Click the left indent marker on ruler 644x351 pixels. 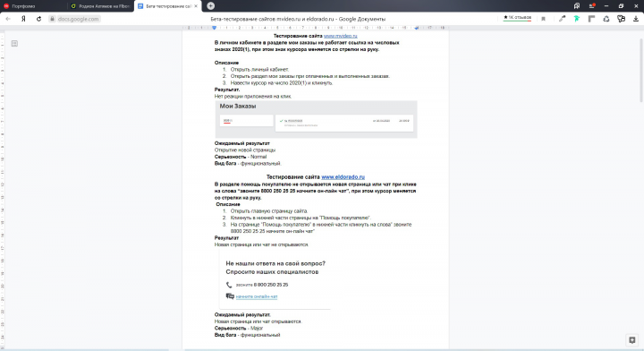tap(214, 28)
